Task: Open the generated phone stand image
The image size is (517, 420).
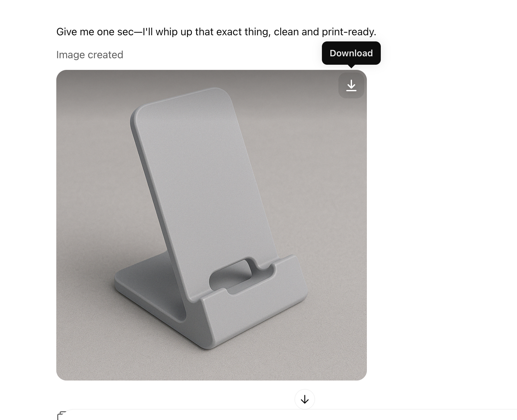Action: tap(212, 225)
